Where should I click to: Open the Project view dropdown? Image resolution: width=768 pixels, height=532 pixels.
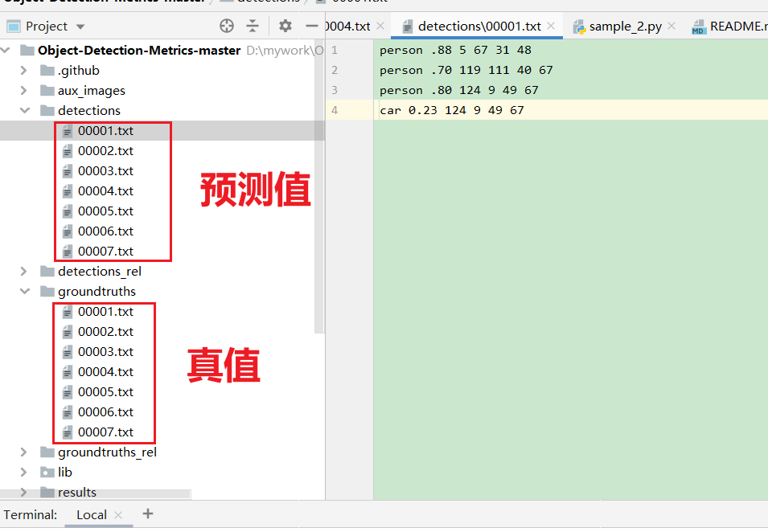click(x=80, y=27)
